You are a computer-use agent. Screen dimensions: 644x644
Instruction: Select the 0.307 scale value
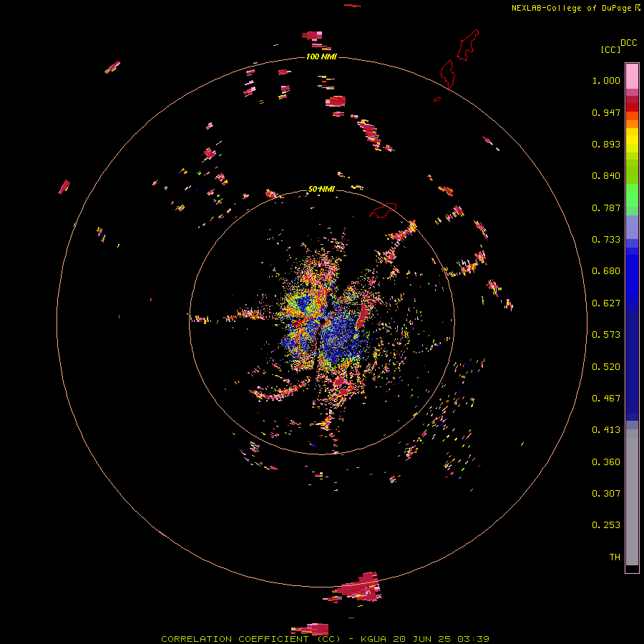(606, 494)
